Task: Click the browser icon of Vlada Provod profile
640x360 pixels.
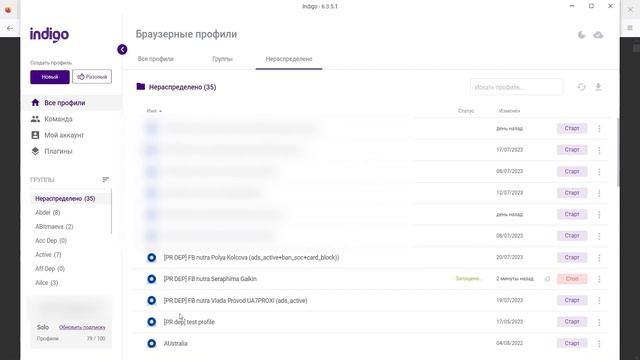Action: point(151,300)
